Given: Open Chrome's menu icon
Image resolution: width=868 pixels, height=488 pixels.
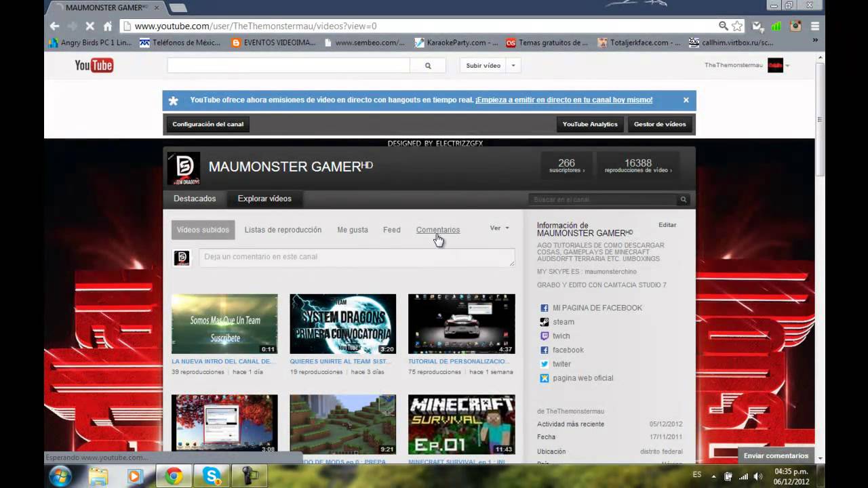Looking at the screenshot, I should 815,26.
